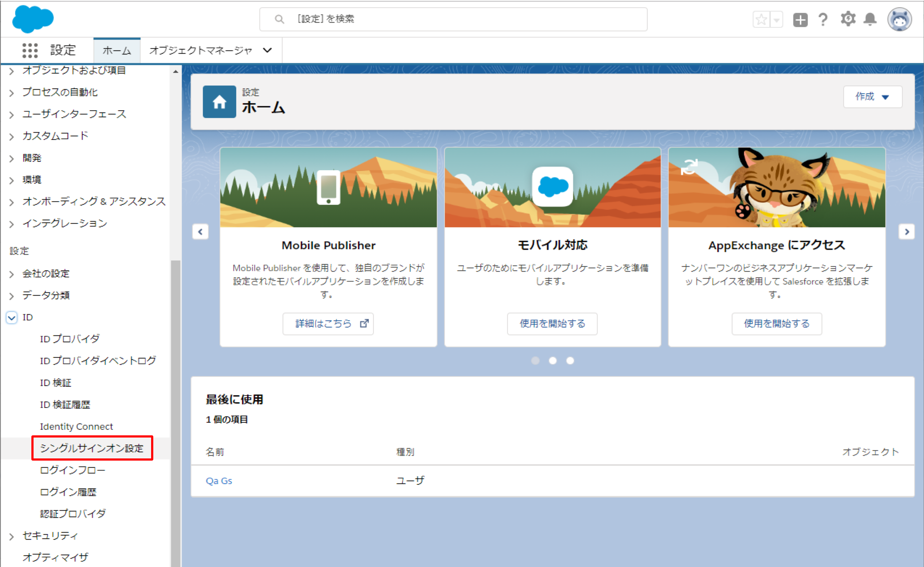Expand オンボーディング & アシスタンス node
The height and width of the screenshot is (567, 924).
point(12,202)
